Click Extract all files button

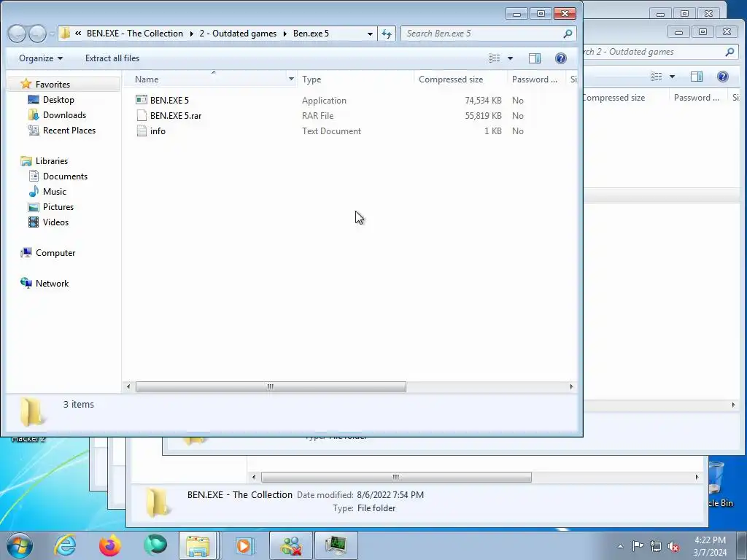[x=112, y=58]
